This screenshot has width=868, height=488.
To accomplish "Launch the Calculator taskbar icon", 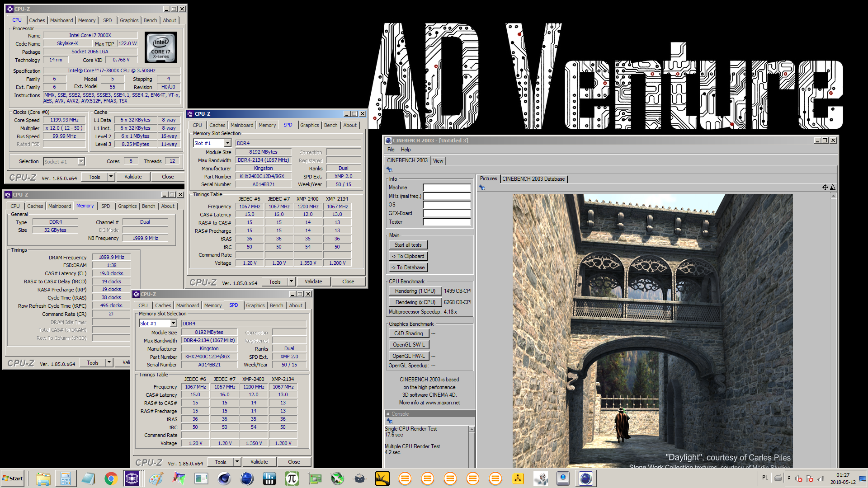I will click(x=66, y=479).
